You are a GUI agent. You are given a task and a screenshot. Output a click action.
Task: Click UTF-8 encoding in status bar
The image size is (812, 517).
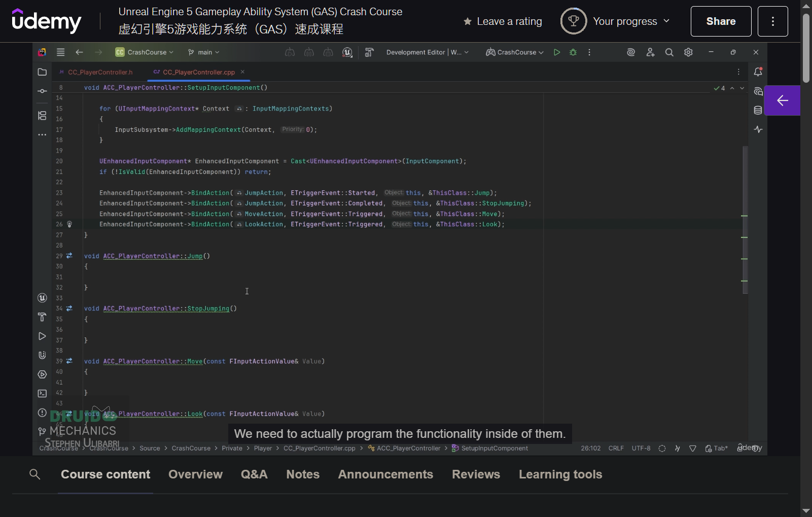[641, 449]
